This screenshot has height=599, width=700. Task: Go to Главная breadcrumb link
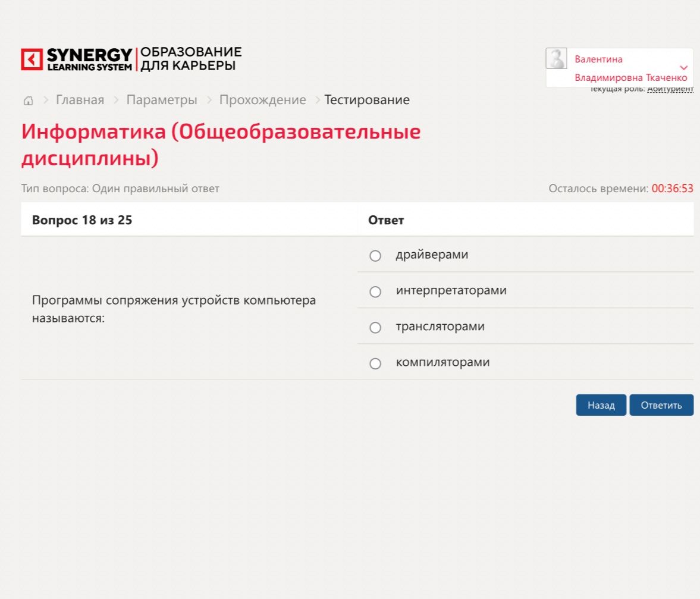point(80,100)
